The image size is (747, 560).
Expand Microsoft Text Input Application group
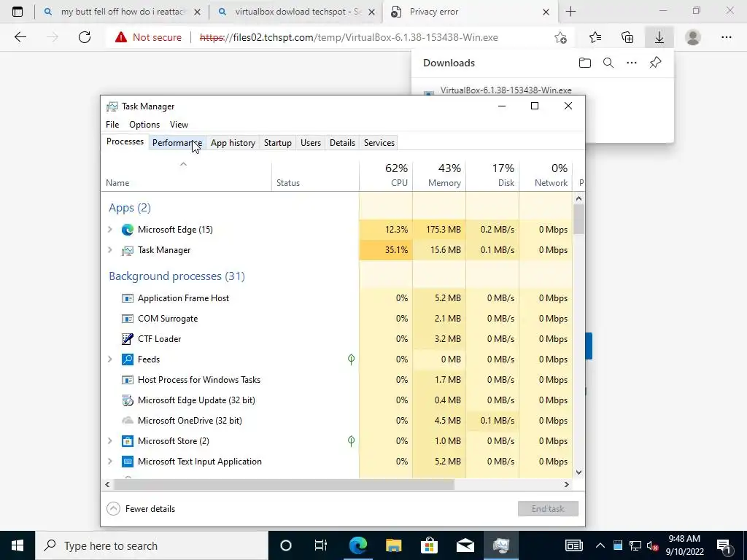[110, 462]
